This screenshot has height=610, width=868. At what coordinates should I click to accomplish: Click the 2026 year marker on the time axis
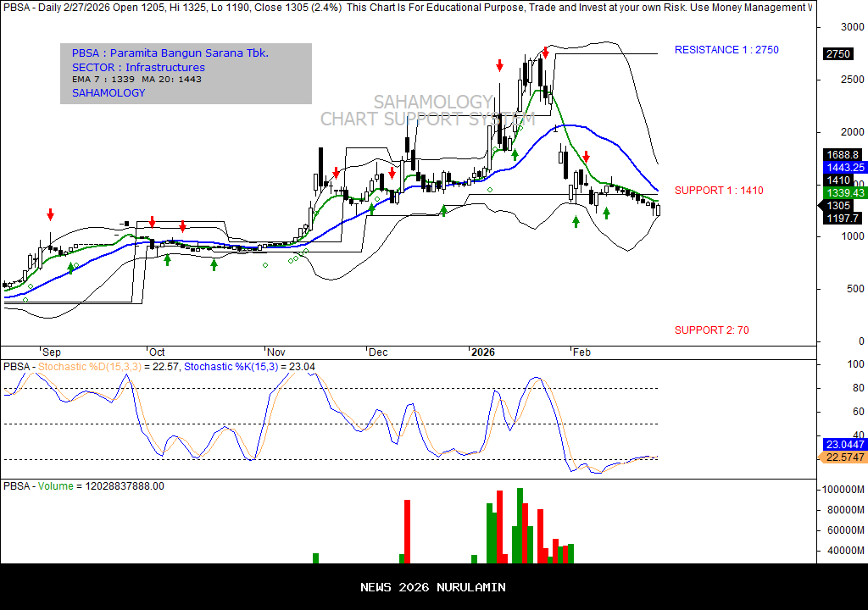tap(483, 352)
